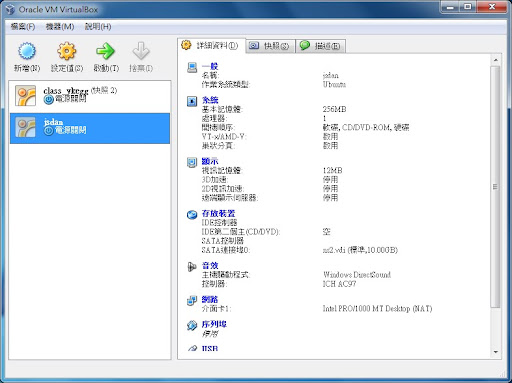Viewport: 512px width, 383px height.
Task: Open the System (系統) settings link
Action: click(x=210, y=100)
